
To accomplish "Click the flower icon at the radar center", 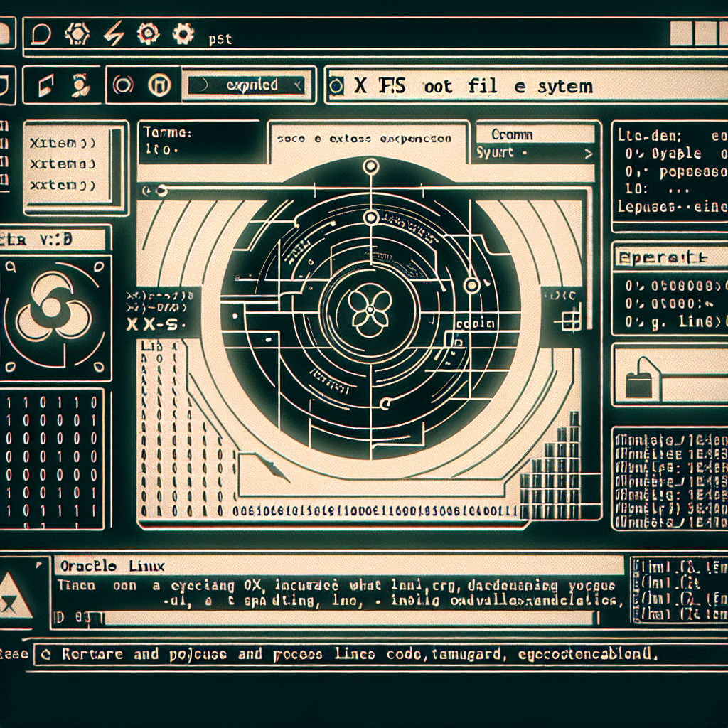I will [370, 309].
